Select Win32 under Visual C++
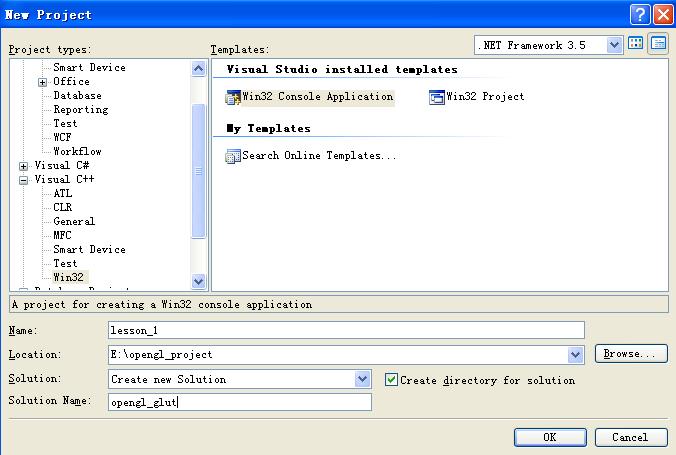Screen dimensions: 676x455 pyautogui.click(x=68, y=277)
